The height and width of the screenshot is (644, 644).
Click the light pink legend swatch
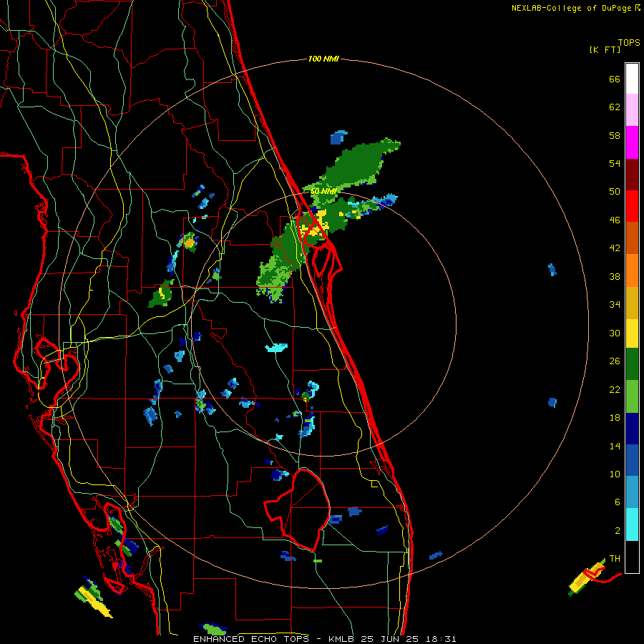pyautogui.click(x=632, y=110)
